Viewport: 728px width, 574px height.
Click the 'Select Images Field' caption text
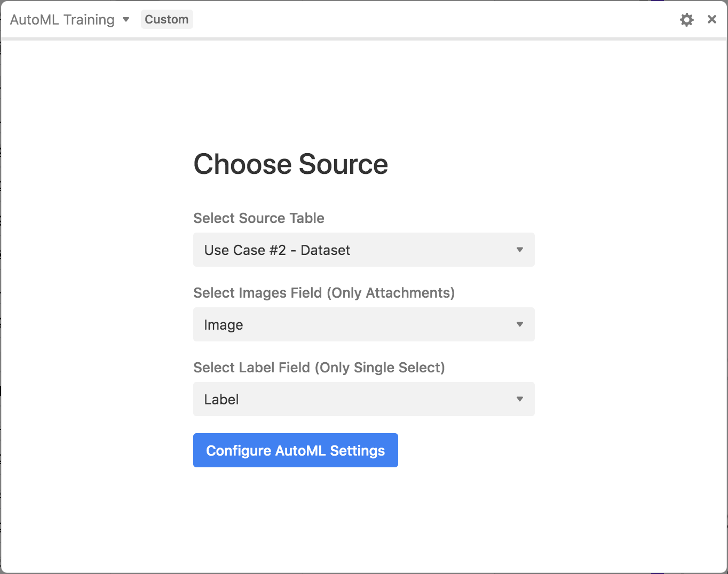coord(258,293)
